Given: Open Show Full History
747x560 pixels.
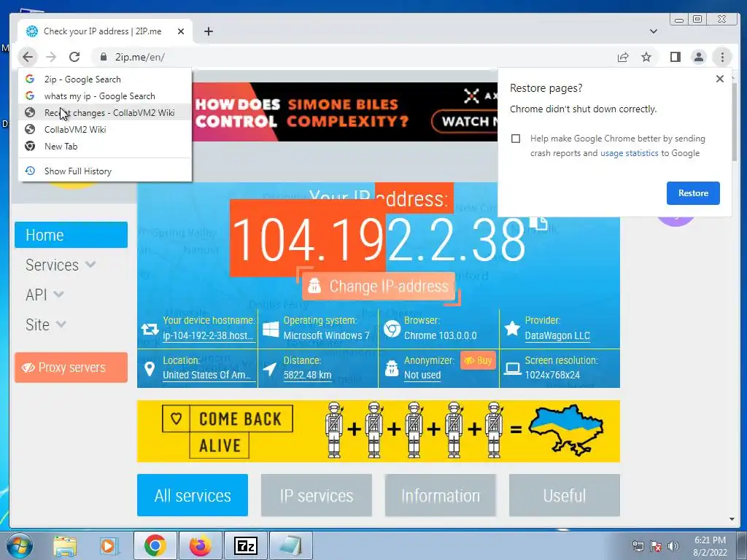Looking at the screenshot, I should pos(105,171).
